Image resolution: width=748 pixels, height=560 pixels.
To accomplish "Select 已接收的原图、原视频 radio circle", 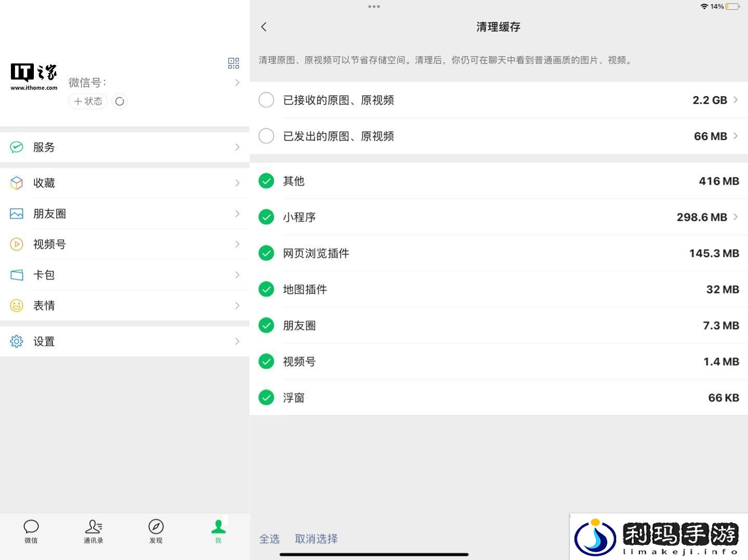I will pos(266,100).
